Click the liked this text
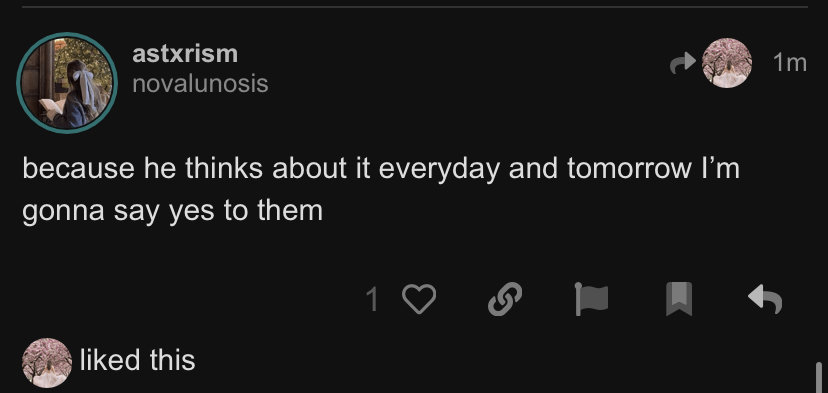The width and height of the screenshot is (828, 393). (x=137, y=360)
